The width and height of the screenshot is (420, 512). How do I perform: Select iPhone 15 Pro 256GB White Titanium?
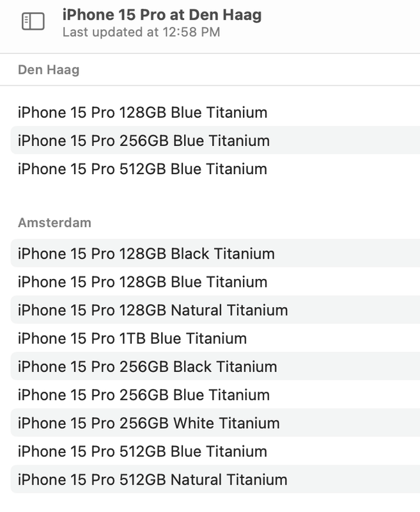click(x=149, y=423)
